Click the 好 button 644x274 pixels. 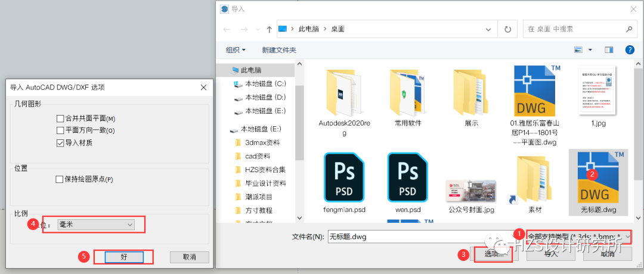click(x=124, y=257)
